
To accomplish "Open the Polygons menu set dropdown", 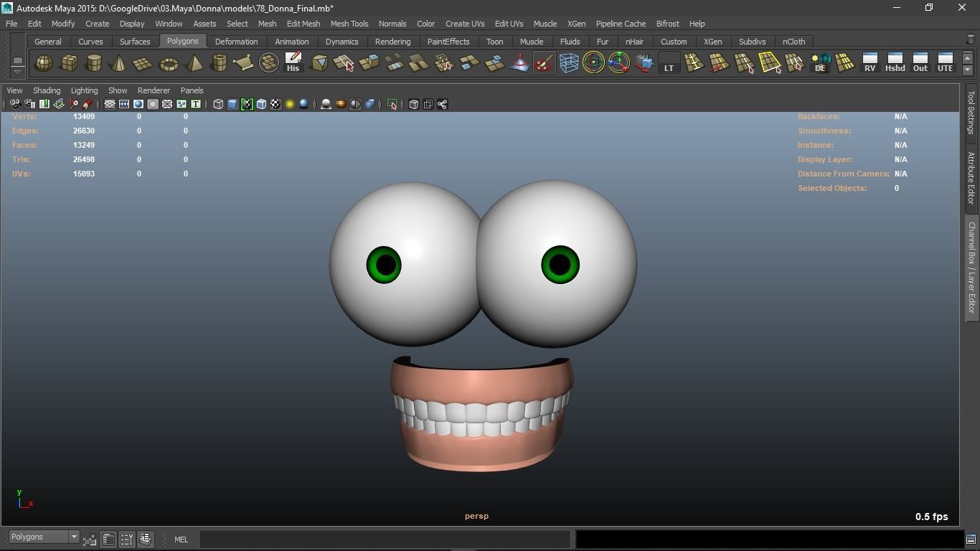I will [x=44, y=537].
